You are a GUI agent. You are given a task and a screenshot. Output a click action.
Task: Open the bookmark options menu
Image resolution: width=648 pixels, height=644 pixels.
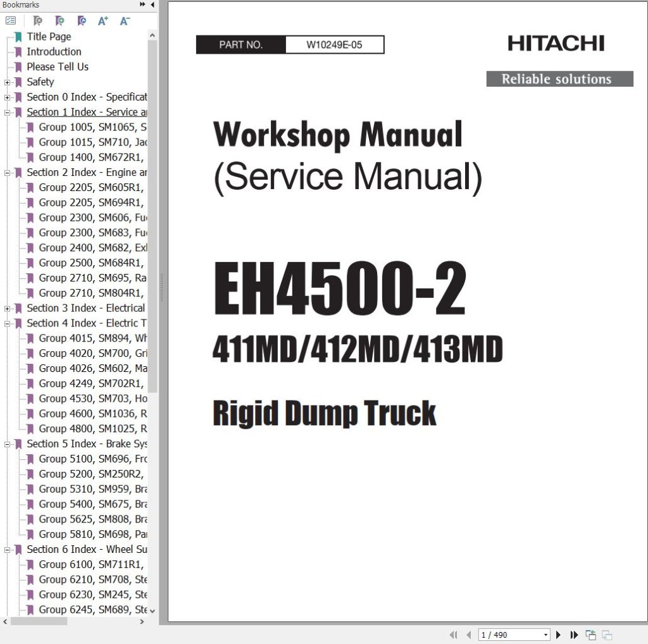(x=11, y=20)
